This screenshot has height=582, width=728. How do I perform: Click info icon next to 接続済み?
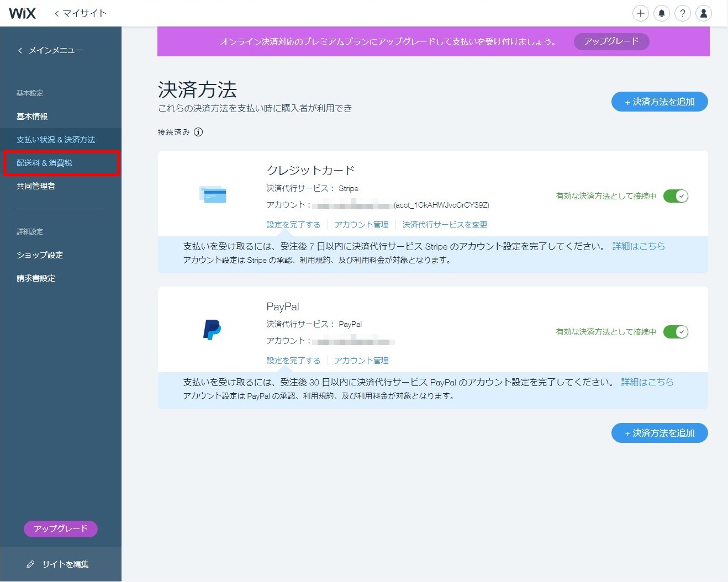198,132
